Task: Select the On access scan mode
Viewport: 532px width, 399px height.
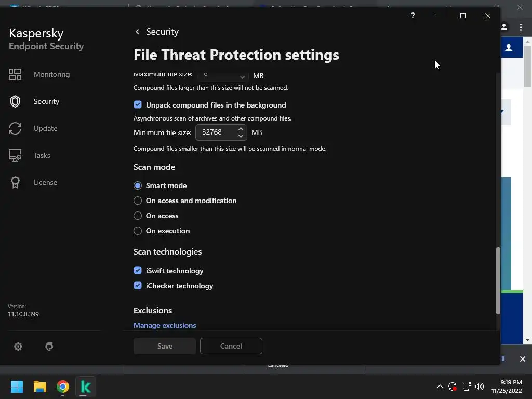Action: click(x=137, y=216)
